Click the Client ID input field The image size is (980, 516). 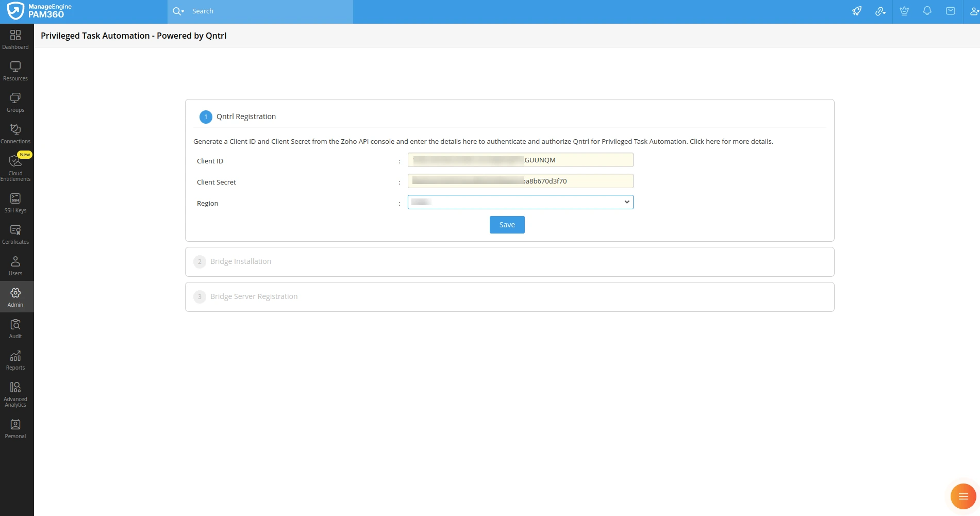point(520,160)
